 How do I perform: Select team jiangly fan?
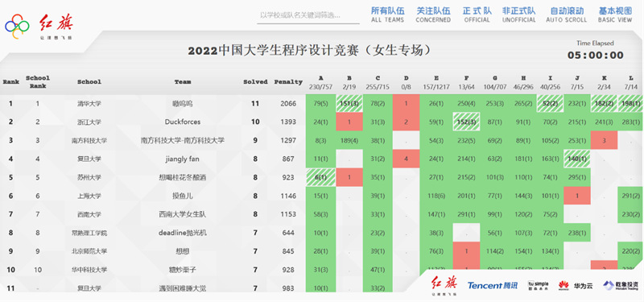[x=183, y=159]
